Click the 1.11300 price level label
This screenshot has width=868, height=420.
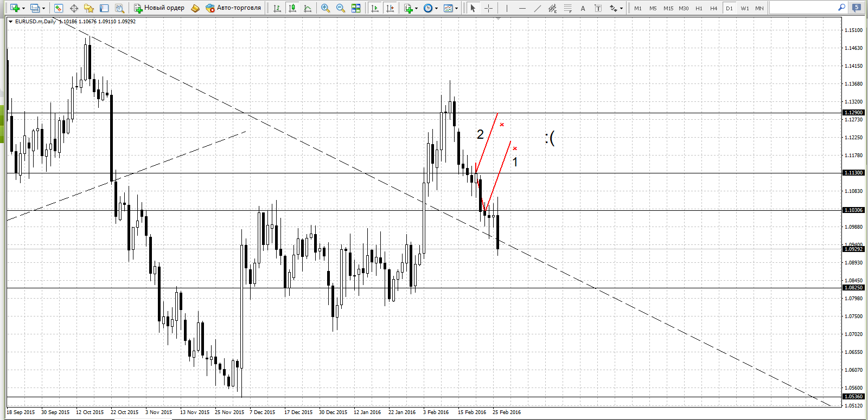(853, 173)
